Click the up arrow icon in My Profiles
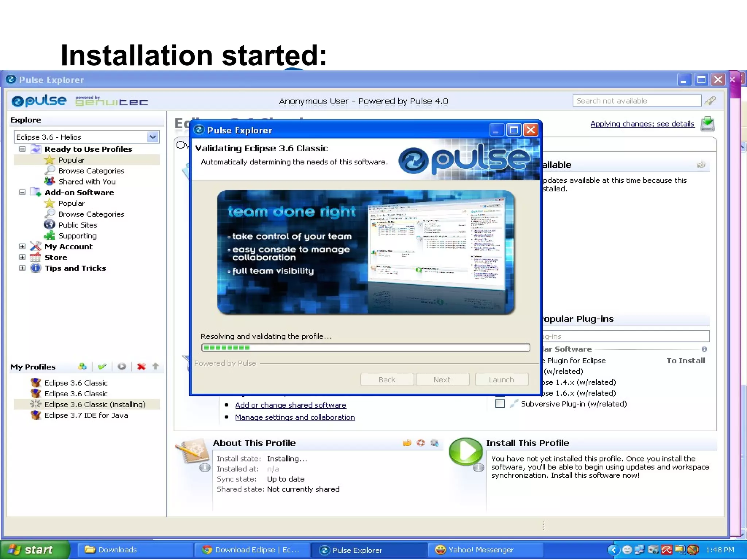747x560 pixels. pyautogui.click(x=155, y=366)
